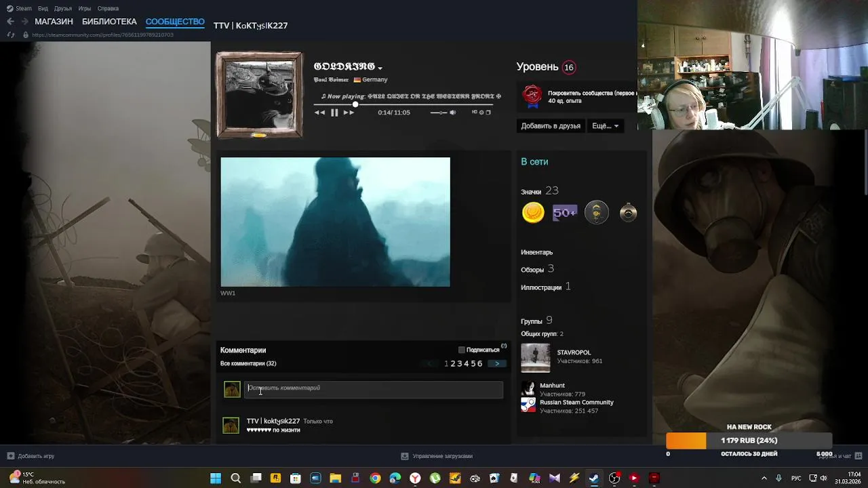Open TTV | KoKTysIK227 profile tab
868x488 pixels.
[x=250, y=26]
